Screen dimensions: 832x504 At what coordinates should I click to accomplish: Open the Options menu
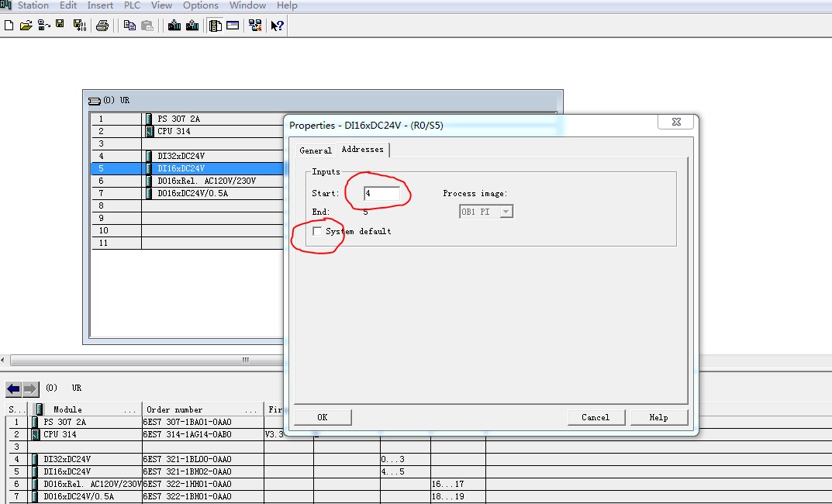pos(201,5)
